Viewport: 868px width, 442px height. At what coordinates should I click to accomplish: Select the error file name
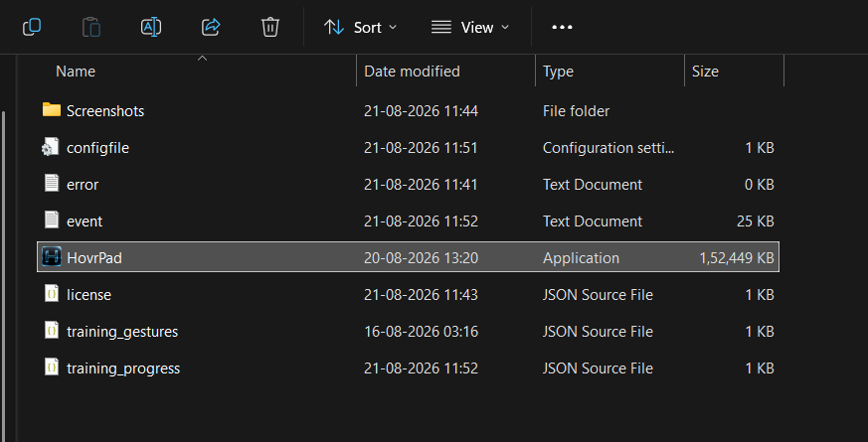[83, 184]
